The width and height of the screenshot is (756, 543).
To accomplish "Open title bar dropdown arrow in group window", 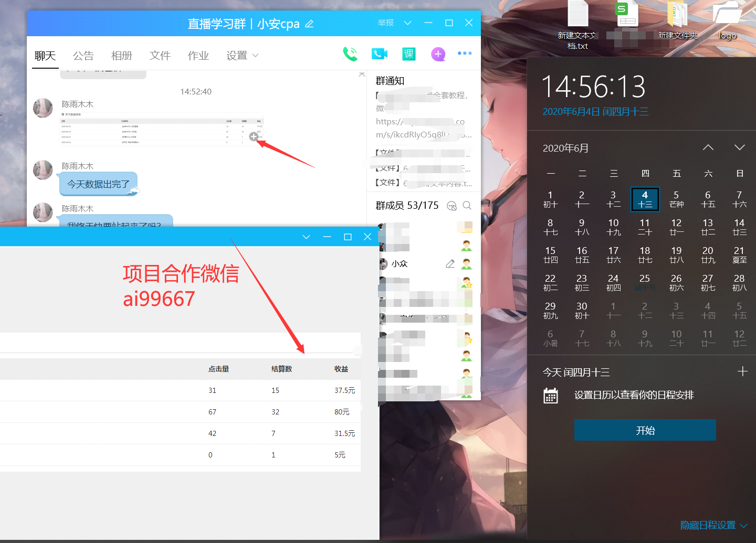I will tap(407, 23).
